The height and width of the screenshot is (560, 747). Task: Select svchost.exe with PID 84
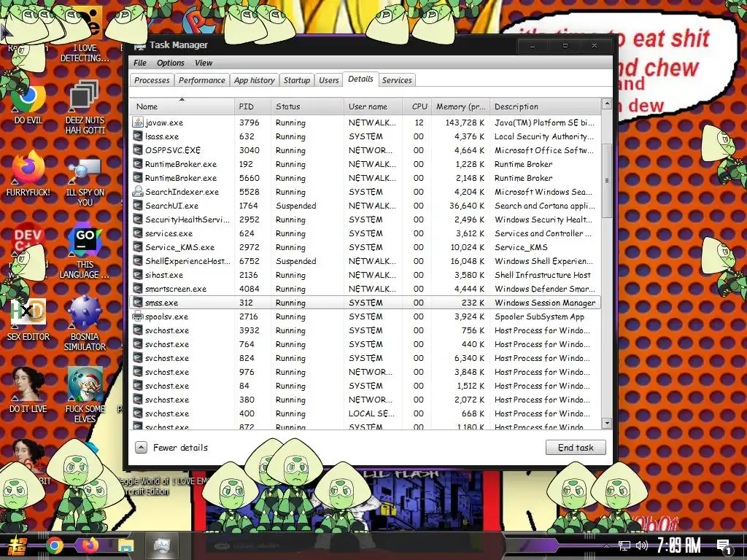(365, 385)
